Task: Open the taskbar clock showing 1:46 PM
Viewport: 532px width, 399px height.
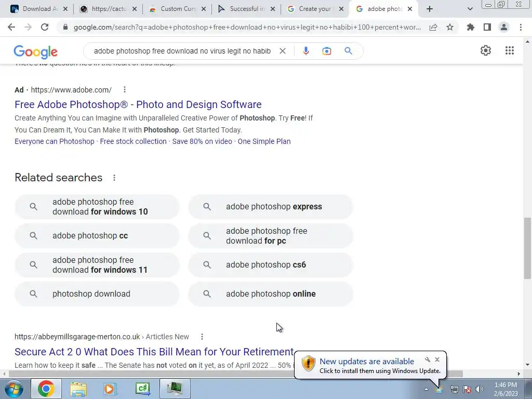Action: tap(506, 389)
